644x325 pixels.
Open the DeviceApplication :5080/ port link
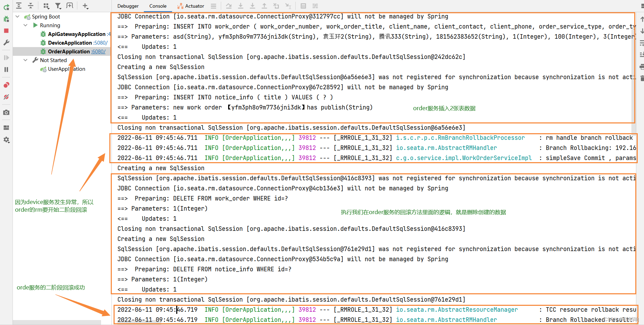point(101,43)
